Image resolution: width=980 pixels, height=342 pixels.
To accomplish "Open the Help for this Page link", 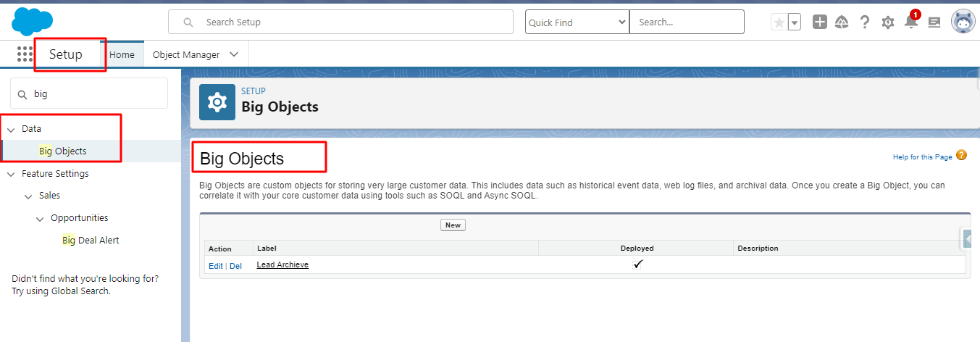I will [923, 157].
